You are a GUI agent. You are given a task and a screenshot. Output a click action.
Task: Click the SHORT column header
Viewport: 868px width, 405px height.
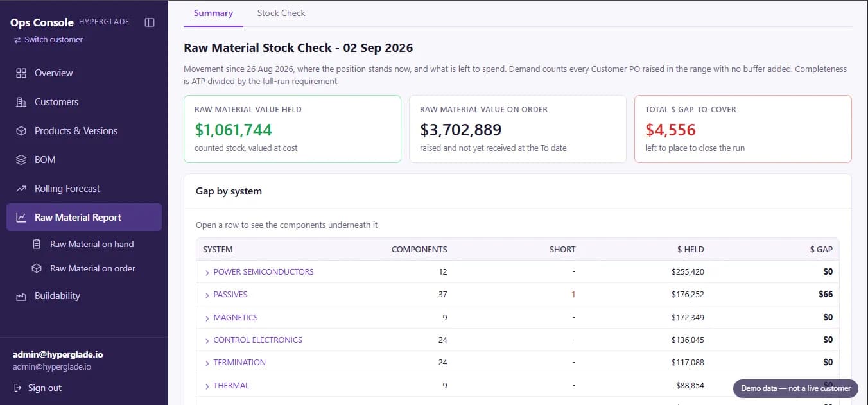coord(562,250)
